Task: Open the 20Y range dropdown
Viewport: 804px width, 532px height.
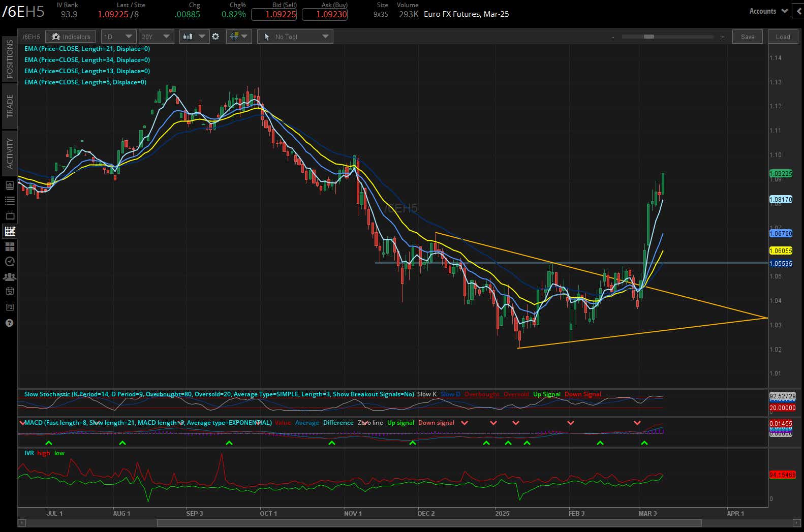Action: tap(156, 37)
